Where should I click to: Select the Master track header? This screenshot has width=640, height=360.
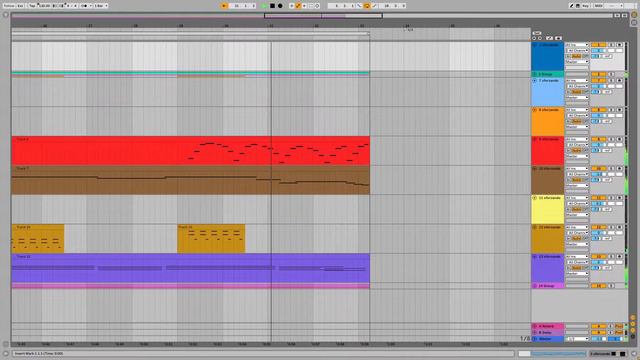tap(547, 339)
